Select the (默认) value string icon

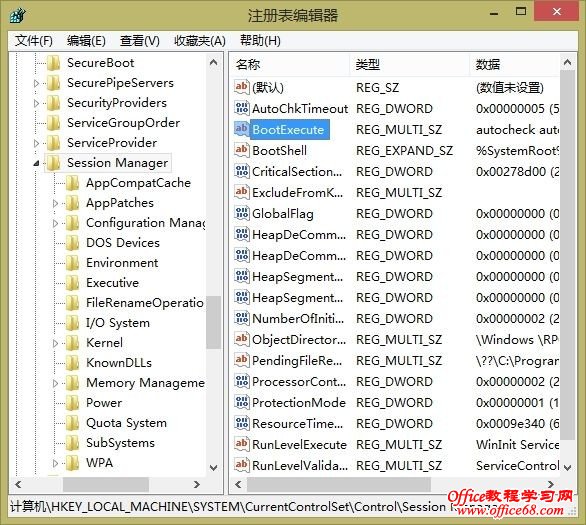coord(241,87)
